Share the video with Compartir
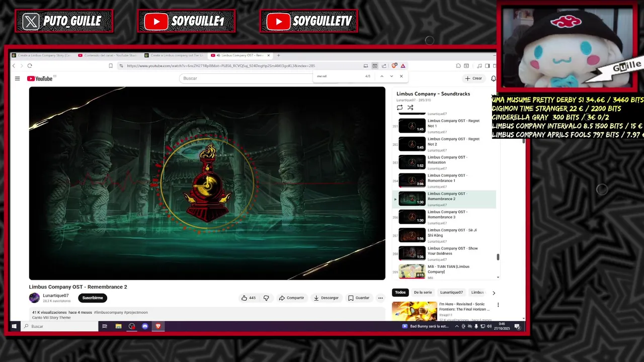 pyautogui.click(x=291, y=298)
